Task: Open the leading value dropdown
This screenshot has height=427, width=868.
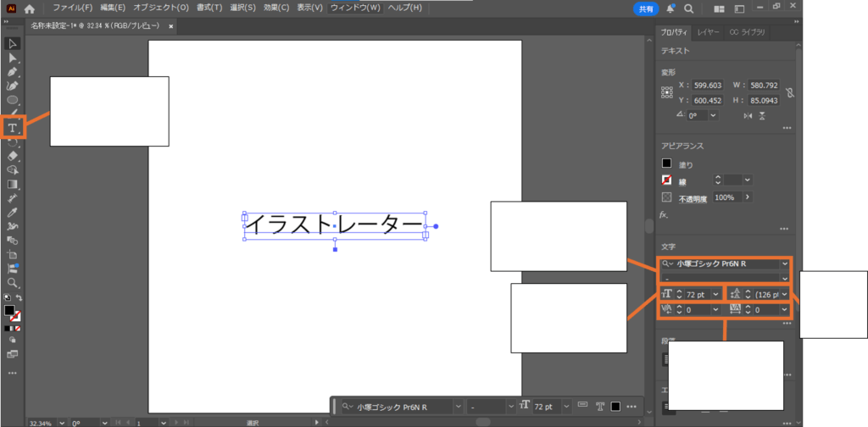Action: point(785,294)
